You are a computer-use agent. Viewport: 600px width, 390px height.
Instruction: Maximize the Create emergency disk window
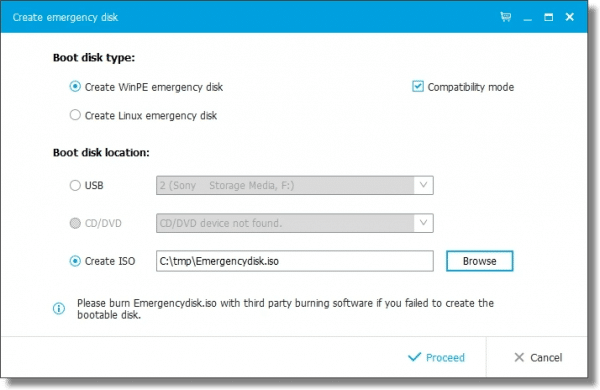pos(548,17)
